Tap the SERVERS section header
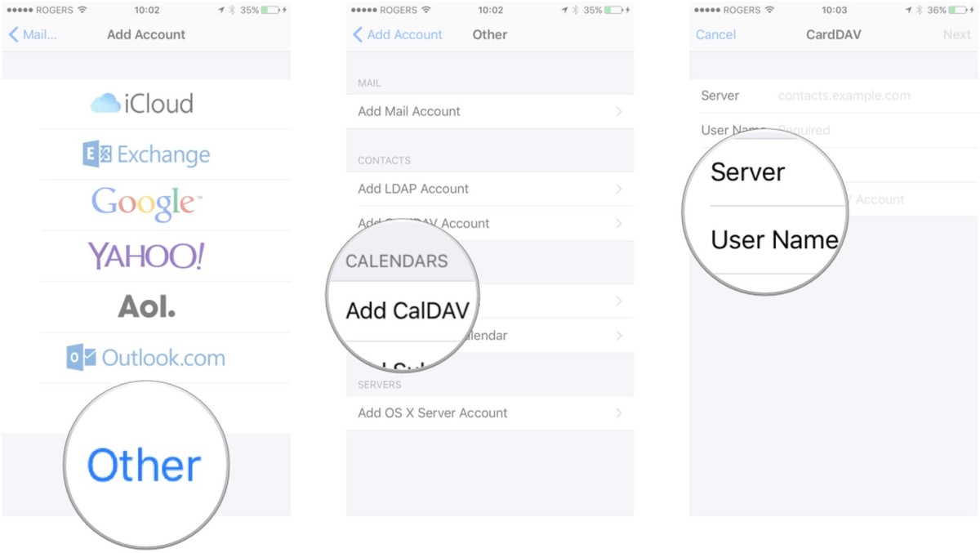 coord(379,385)
